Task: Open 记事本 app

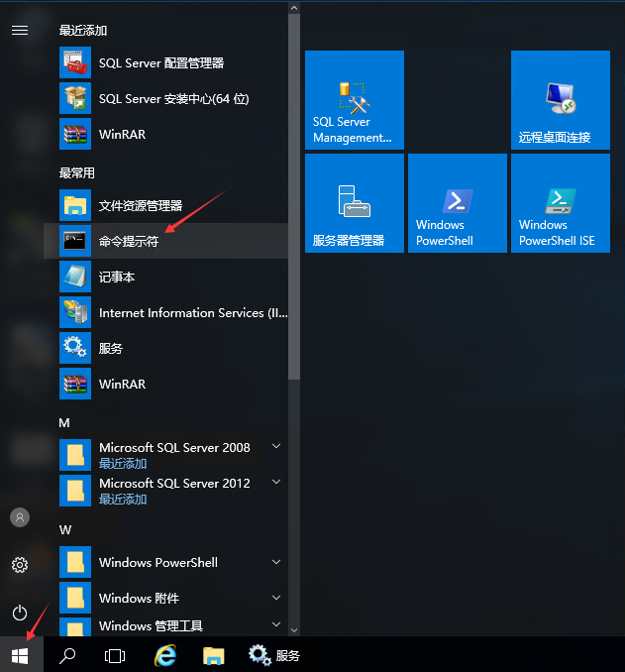Action: (117, 278)
